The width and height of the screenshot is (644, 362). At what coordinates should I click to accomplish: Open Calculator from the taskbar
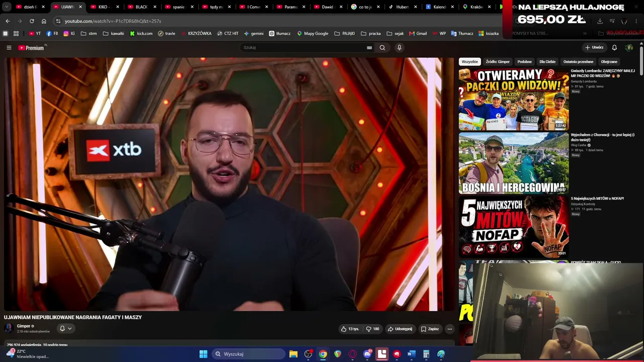426,354
